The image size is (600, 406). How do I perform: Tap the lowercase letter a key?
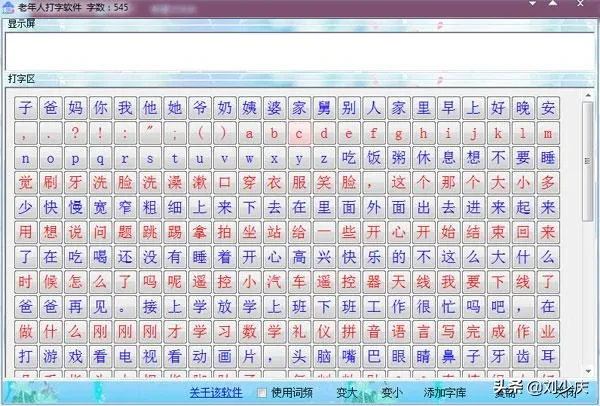(249, 132)
